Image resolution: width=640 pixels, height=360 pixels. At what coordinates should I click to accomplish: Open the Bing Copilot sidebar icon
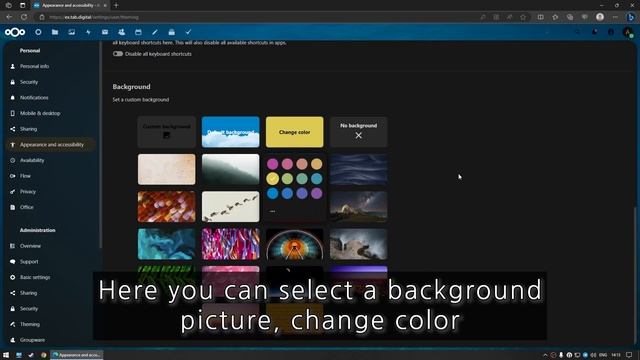(631, 17)
